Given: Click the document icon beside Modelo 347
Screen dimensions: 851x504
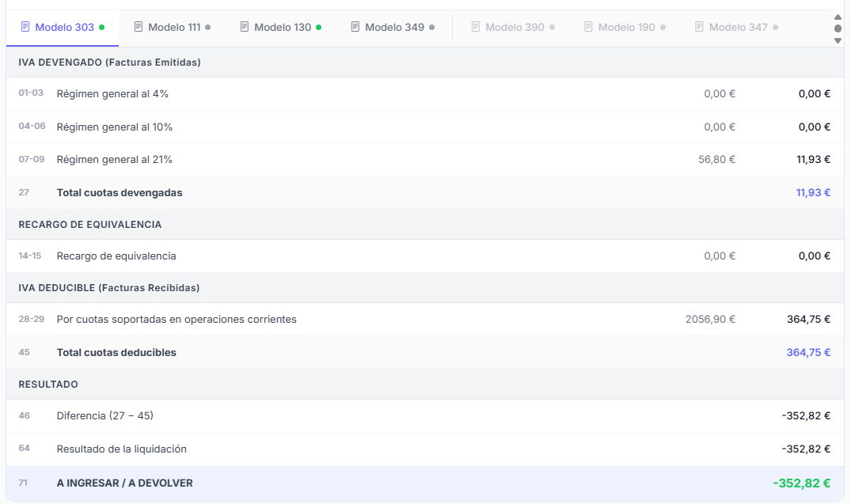Looking at the screenshot, I should click(699, 27).
